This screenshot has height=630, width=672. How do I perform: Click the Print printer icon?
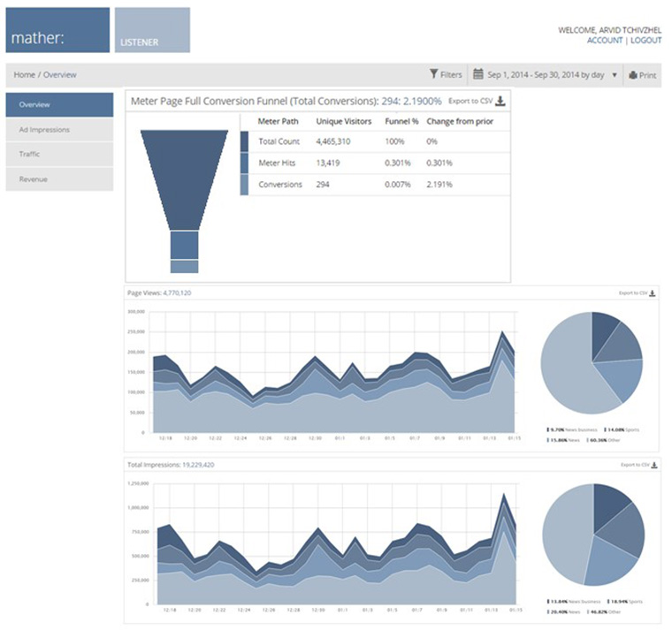click(633, 75)
